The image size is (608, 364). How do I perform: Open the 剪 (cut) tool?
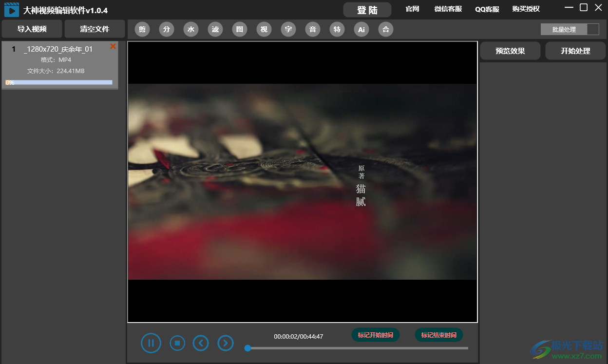[x=142, y=29]
